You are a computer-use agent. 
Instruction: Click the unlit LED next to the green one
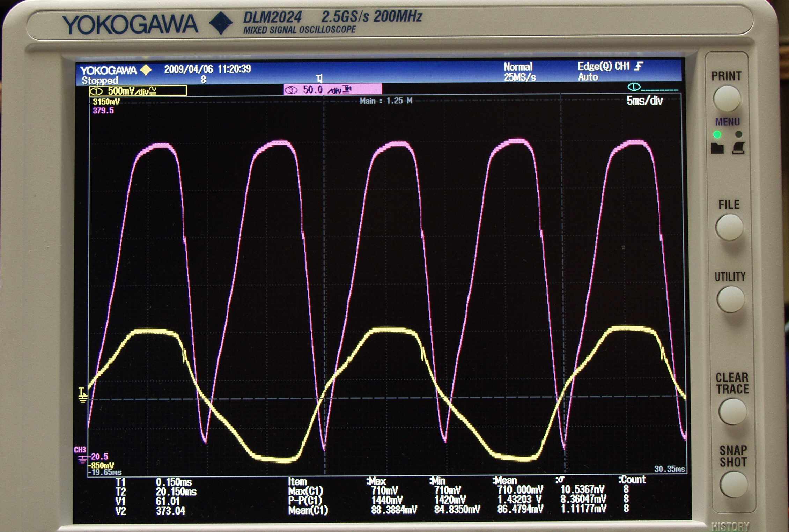(x=738, y=134)
